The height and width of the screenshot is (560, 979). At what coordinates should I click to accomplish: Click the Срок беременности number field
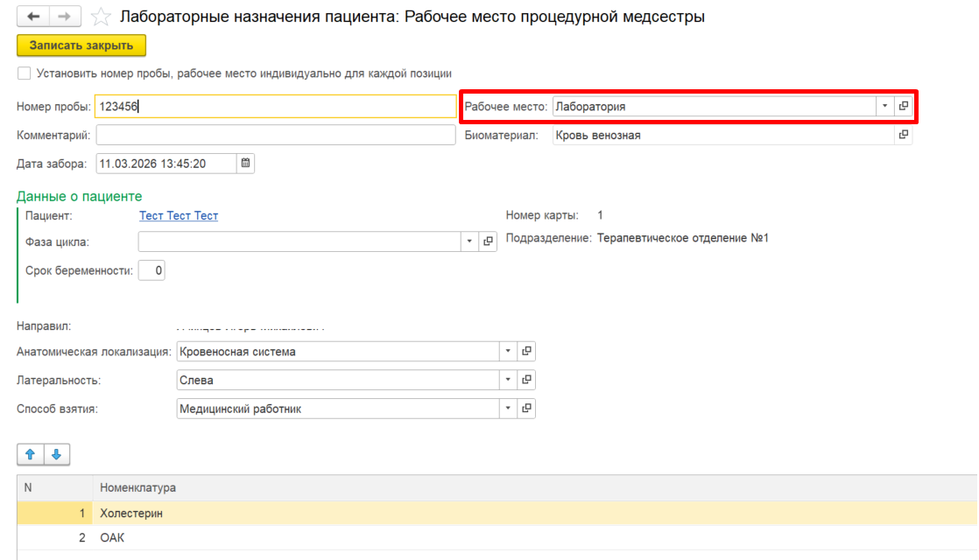151,271
